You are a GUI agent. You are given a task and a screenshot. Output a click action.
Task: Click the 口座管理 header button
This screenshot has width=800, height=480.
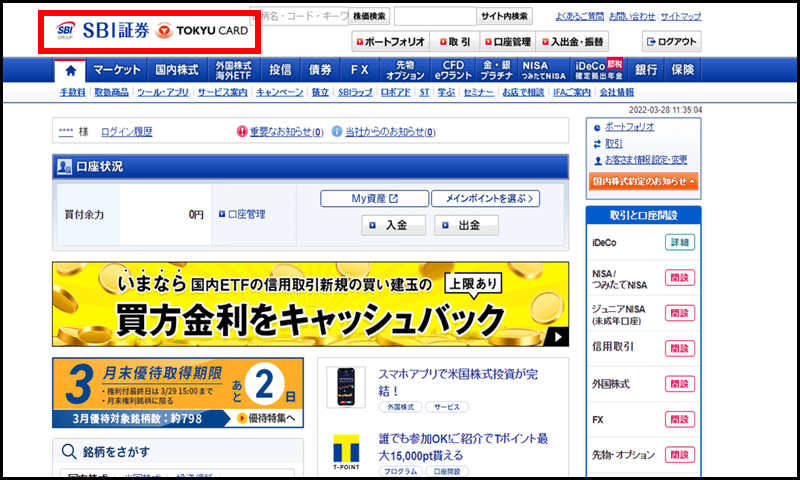(508, 42)
